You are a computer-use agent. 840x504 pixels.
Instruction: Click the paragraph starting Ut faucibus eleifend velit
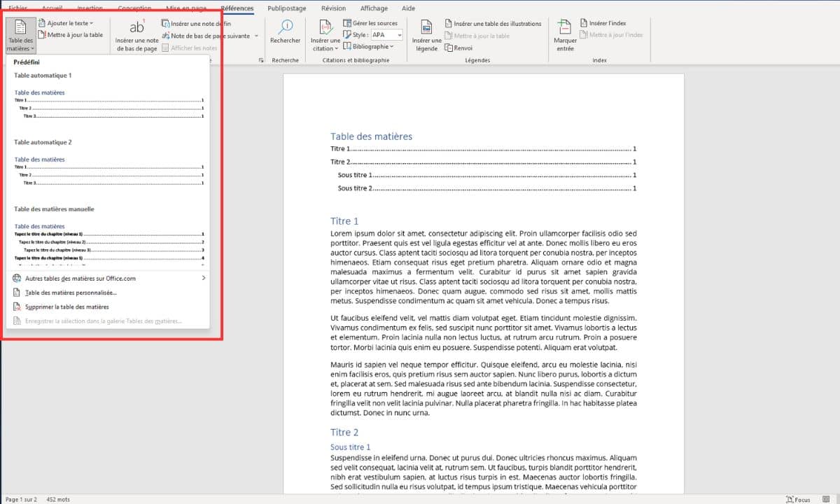point(484,332)
